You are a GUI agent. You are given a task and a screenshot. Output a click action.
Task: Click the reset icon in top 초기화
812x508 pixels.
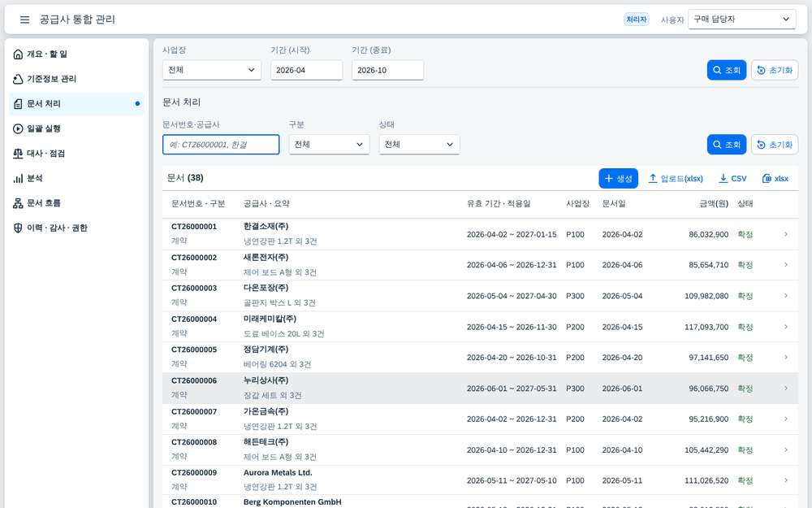click(x=762, y=70)
